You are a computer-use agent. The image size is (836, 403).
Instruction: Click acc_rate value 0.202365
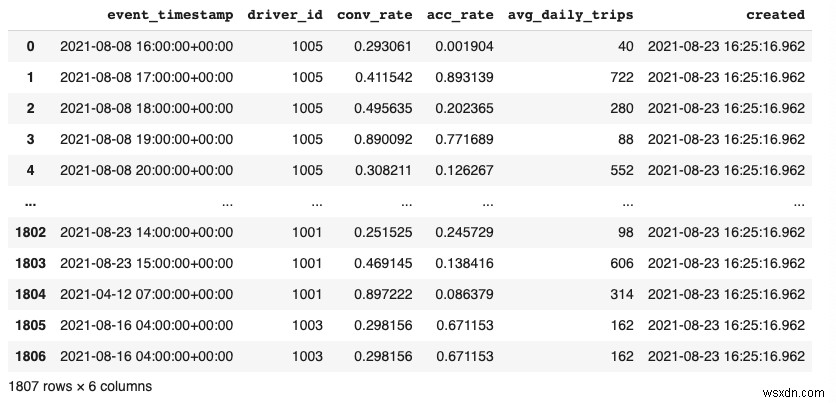click(464, 108)
